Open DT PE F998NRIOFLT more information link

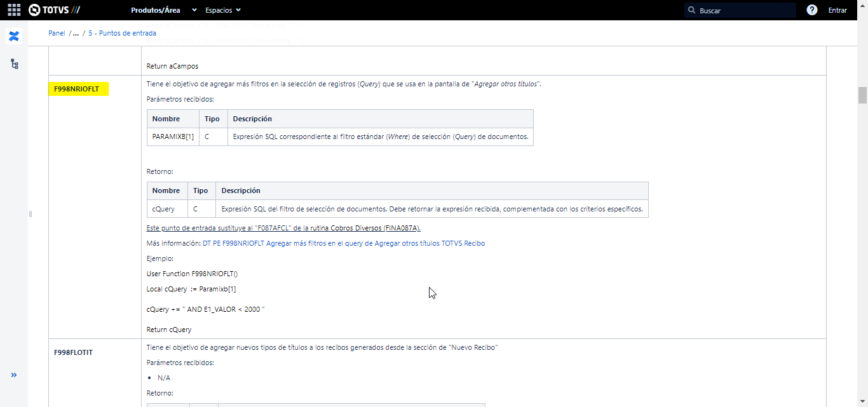coord(344,243)
